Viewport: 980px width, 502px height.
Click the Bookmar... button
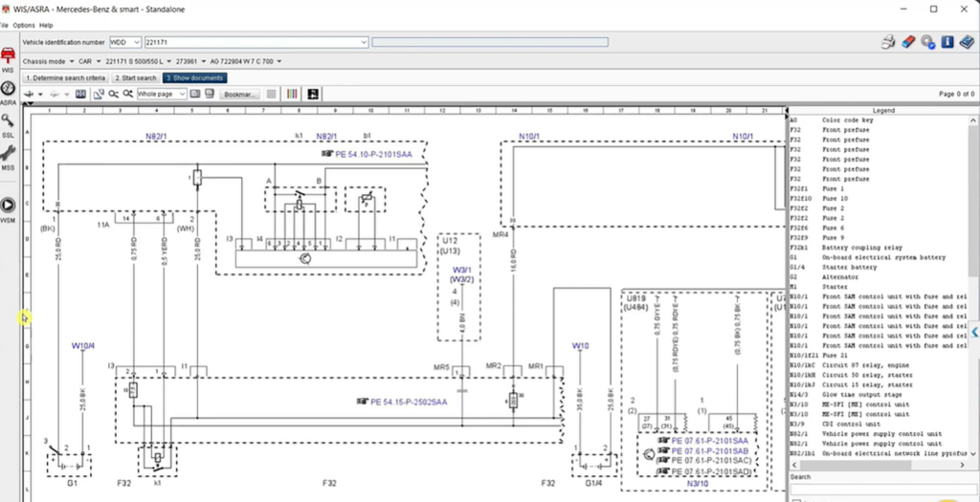(x=239, y=95)
